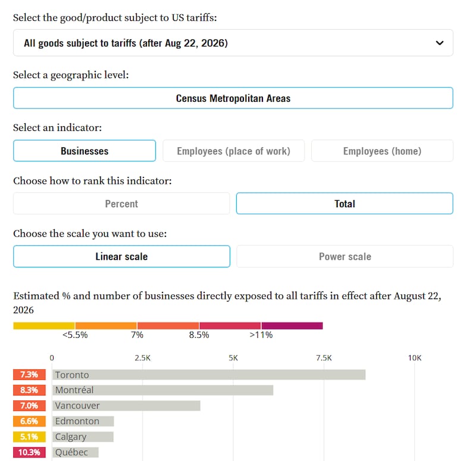Click the 7.3% badge beside Toronto
This screenshot has width=476, height=461.
pos(29,375)
